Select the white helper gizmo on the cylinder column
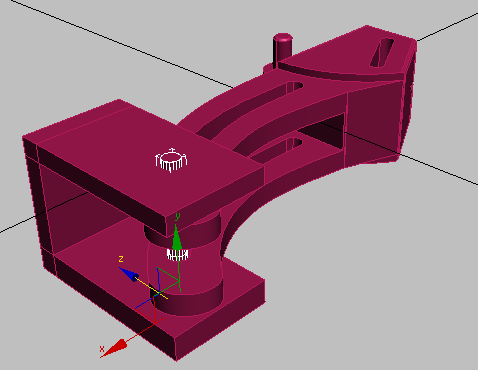The width and height of the screenshot is (478, 370). [178, 255]
